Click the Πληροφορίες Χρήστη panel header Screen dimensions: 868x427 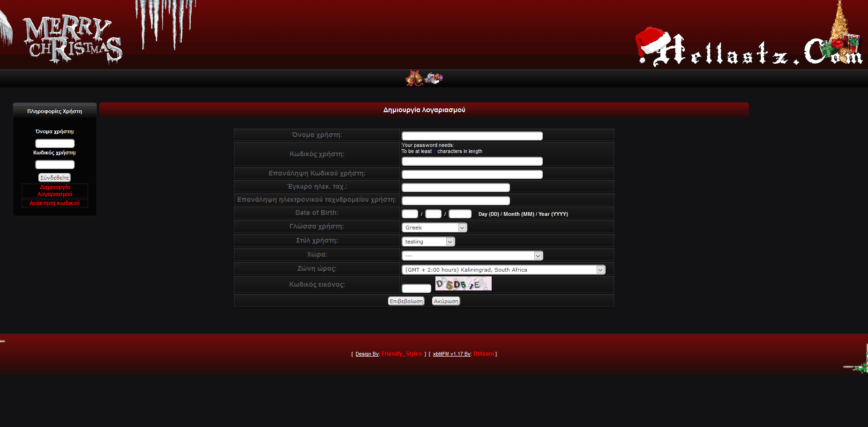[55, 111]
